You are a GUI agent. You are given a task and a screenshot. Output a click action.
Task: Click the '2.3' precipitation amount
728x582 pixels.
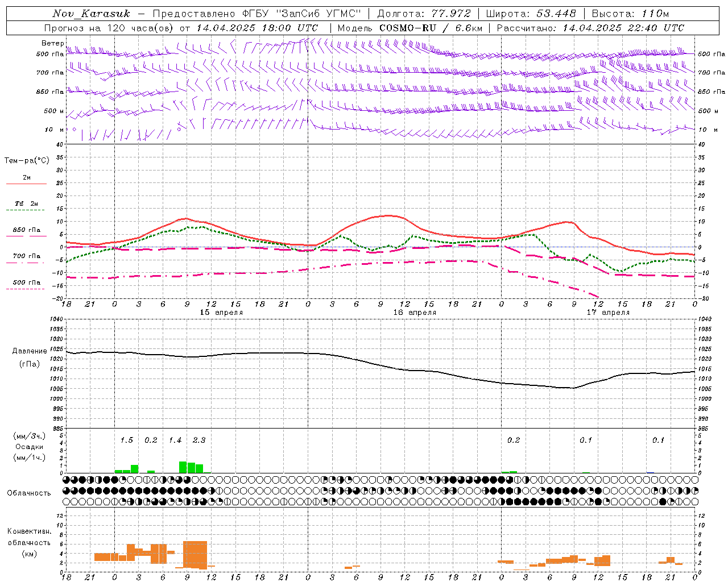pyautogui.click(x=199, y=440)
